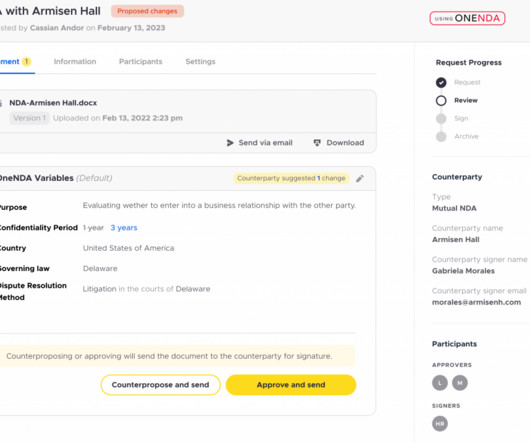Switch to the Information tab

click(75, 62)
